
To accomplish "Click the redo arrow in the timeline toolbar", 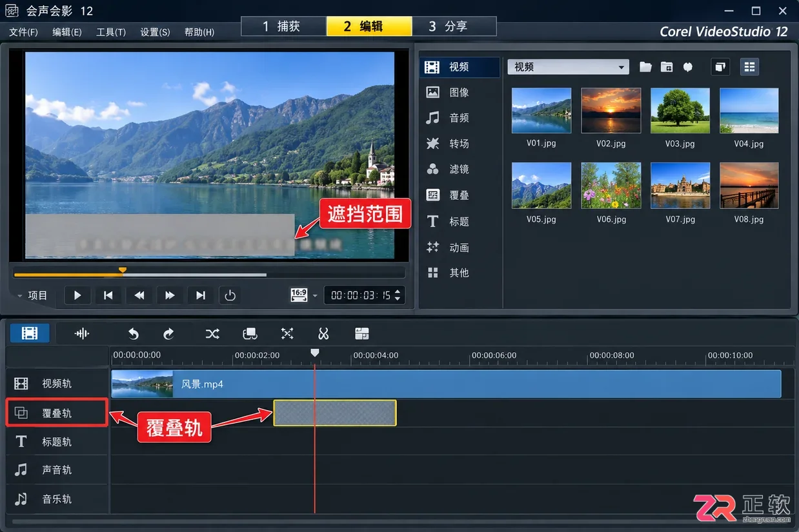I will click(x=168, y=333).
